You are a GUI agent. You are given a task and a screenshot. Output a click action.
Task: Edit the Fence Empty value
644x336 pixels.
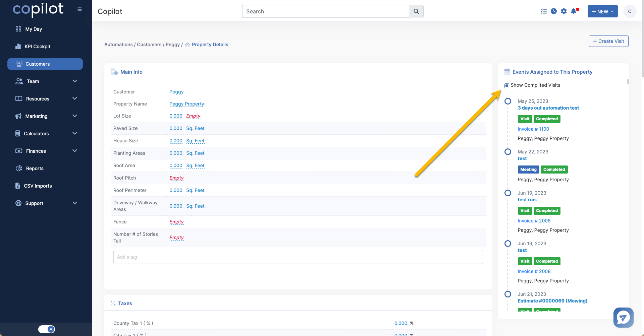(176, 222)
